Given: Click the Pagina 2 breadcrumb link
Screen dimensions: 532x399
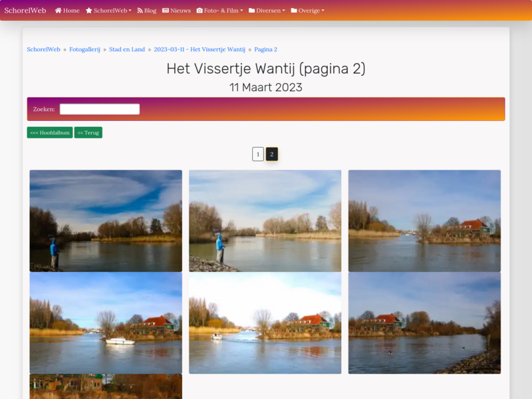Looking at the screenshot, I should click(x=265, y=49).
